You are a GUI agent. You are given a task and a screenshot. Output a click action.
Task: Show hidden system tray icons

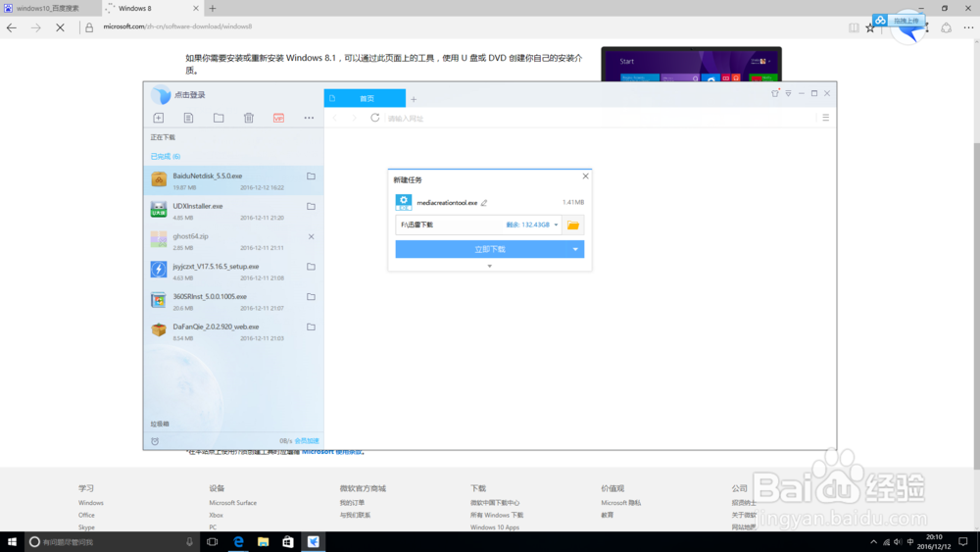point(874,542)
